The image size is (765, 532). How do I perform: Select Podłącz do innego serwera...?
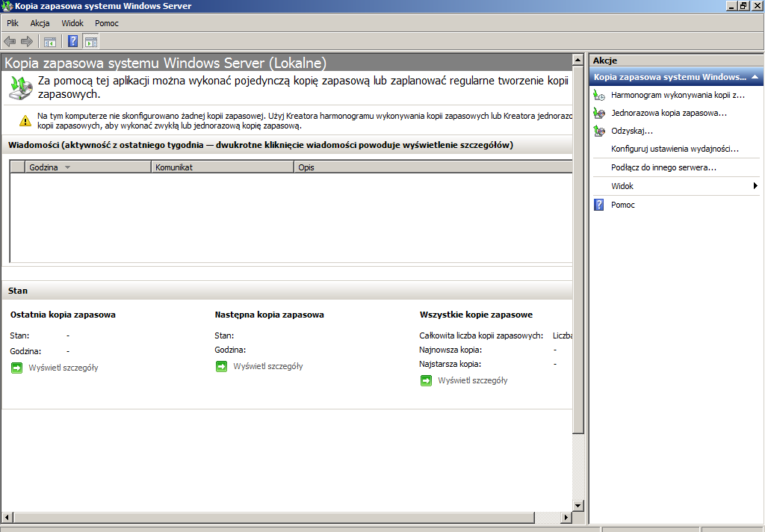coord(663,167)
